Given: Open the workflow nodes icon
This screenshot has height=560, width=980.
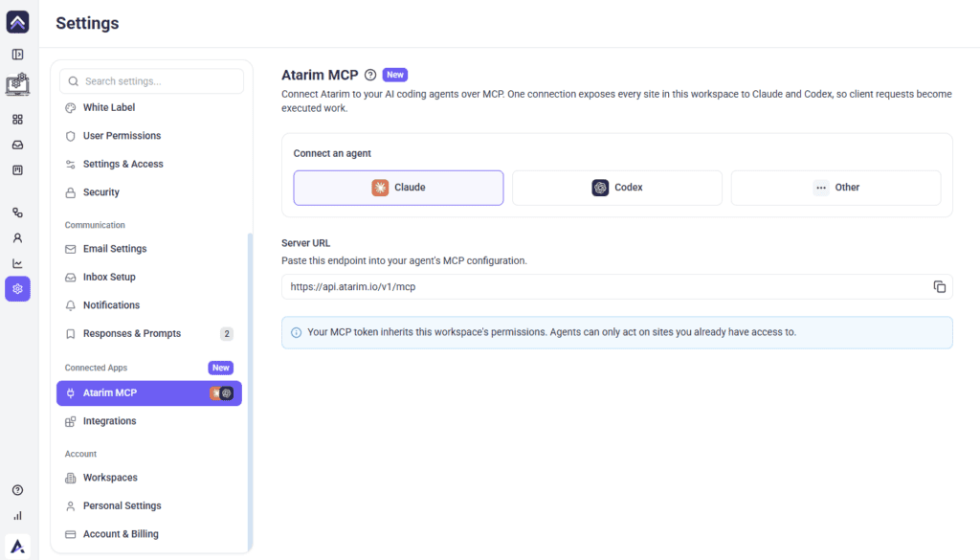Looking at the screenshot, I should pos(17,213).
